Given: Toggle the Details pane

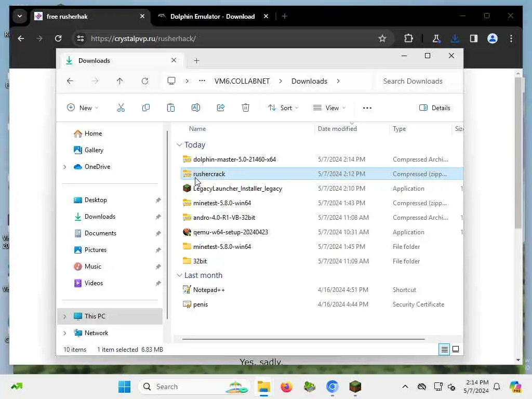Looking at the screenshot, I should (435, 108).
